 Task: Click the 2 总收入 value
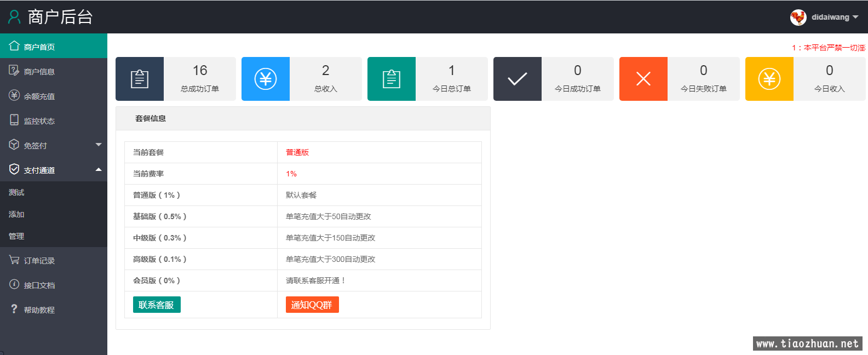click(326, 71)
